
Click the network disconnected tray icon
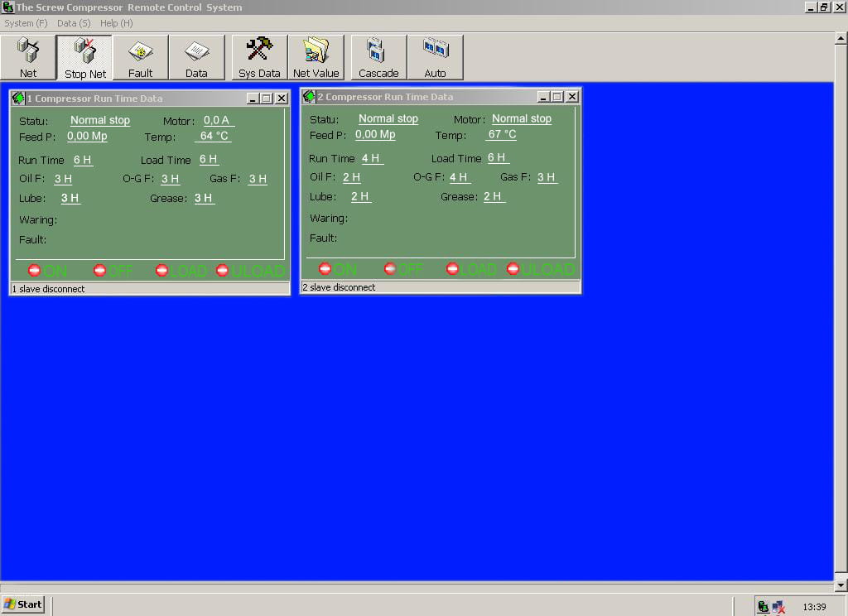coord(778,607)
